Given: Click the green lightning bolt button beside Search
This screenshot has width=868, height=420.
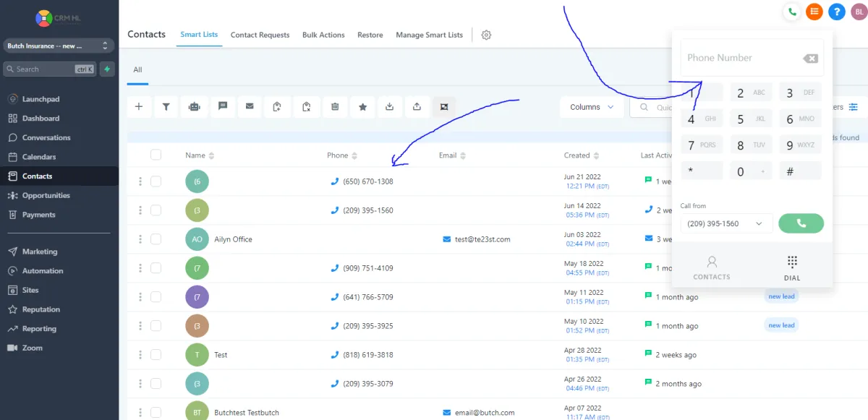Looking at the screenshot, I should (x=108, y=69).
